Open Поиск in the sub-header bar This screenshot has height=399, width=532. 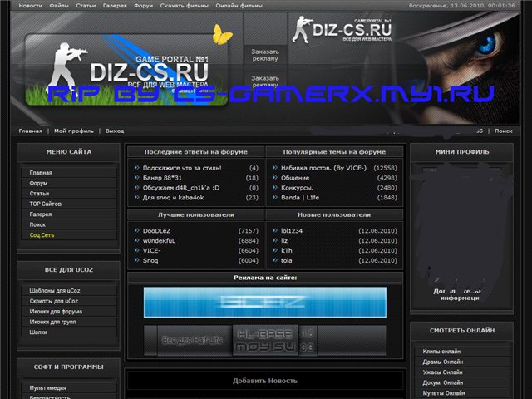click(504, 131)
